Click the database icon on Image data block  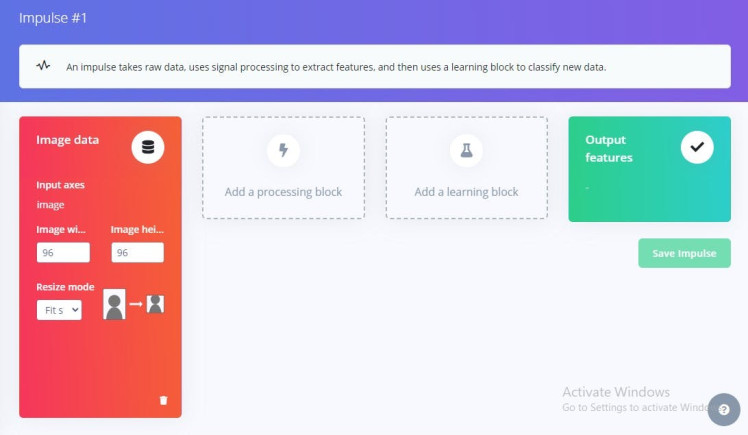[148, 147]
